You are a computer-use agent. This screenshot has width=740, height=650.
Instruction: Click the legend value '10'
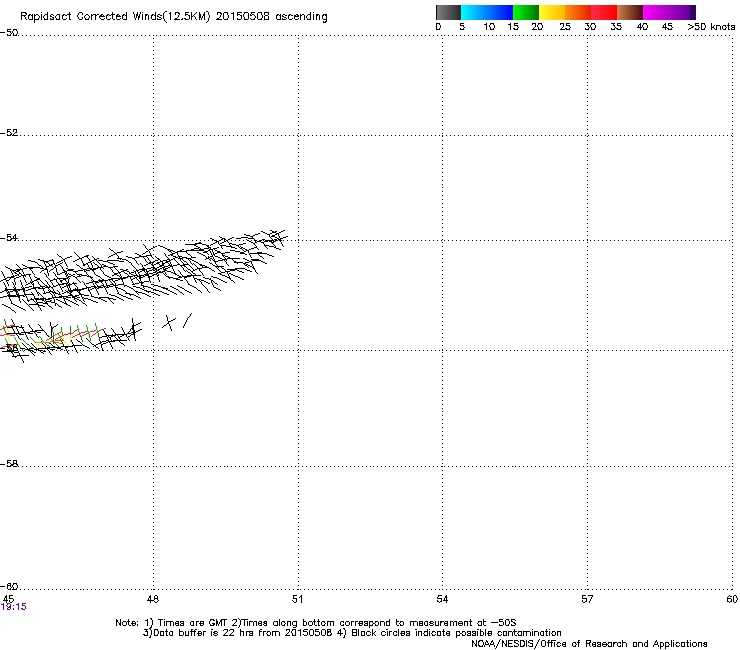click(x=489, y=27)
